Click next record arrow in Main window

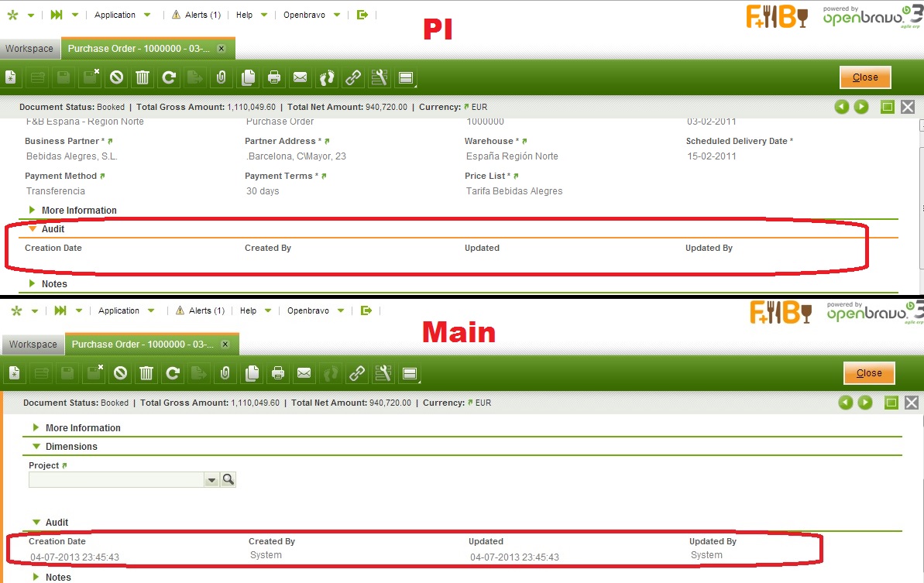point(865,402)
